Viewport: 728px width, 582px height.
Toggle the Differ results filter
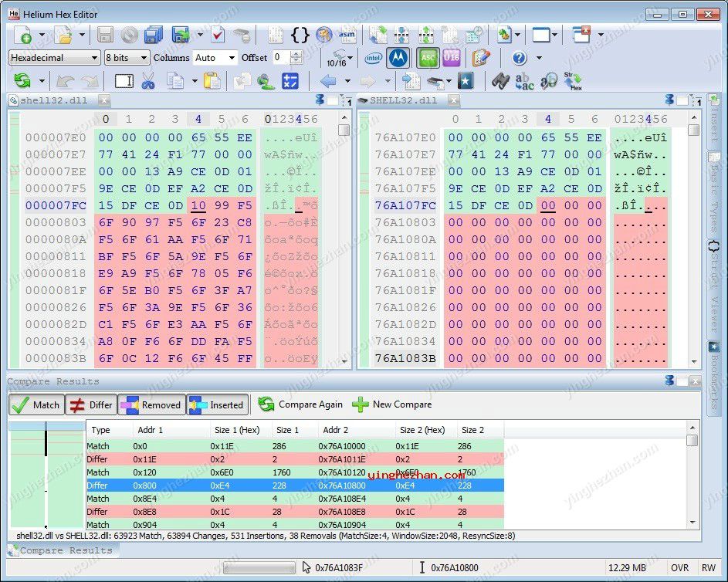91,404
